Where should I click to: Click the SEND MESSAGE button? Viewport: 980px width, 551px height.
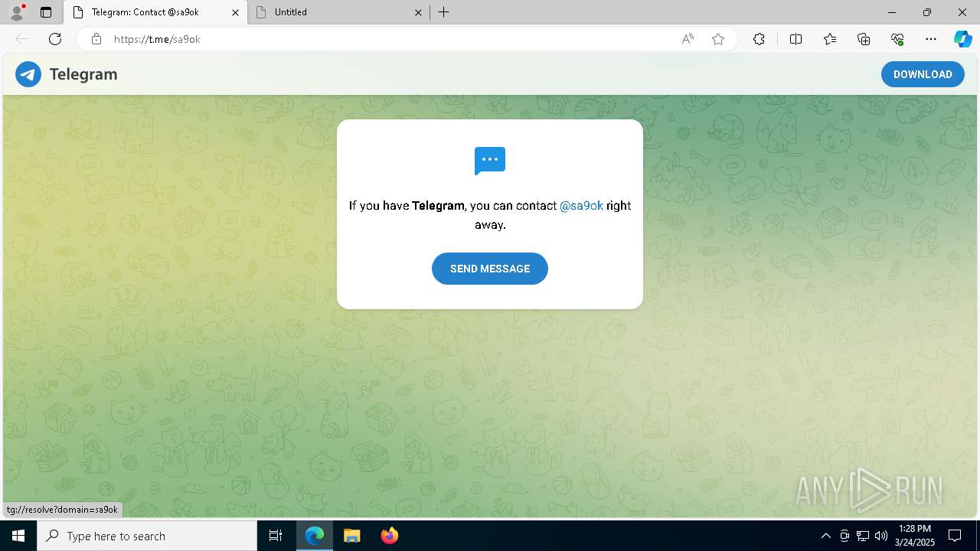[x=490, y=269]
